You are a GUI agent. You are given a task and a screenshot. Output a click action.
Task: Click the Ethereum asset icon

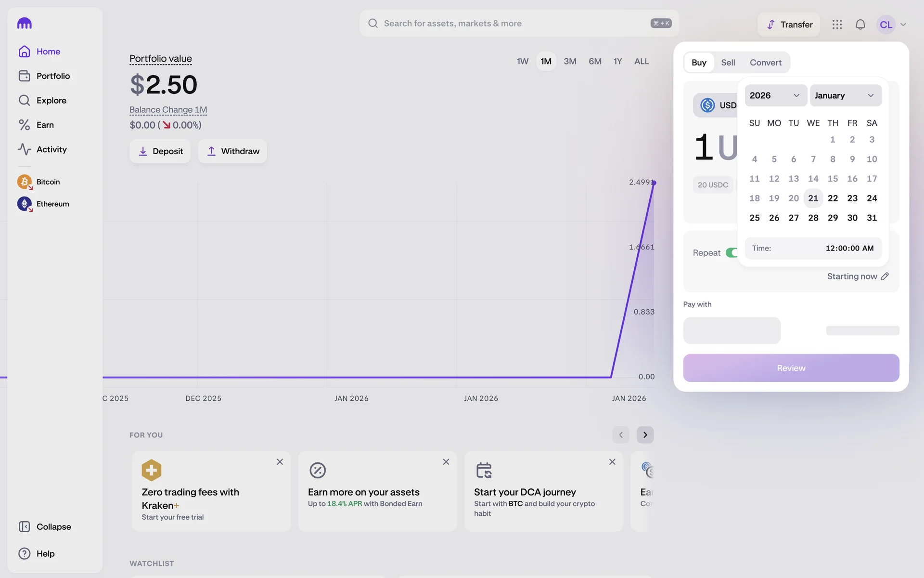pyautogui.click(x=24, y=204)
